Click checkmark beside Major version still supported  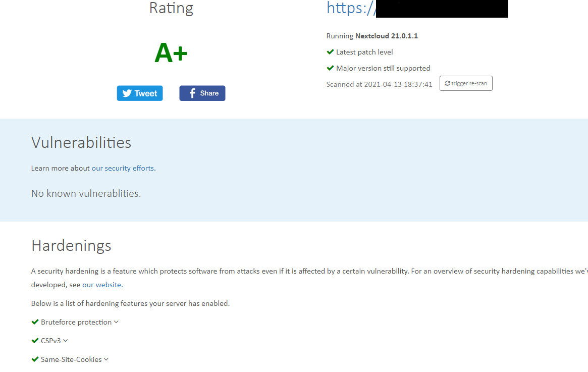click(x=330, y=68)
